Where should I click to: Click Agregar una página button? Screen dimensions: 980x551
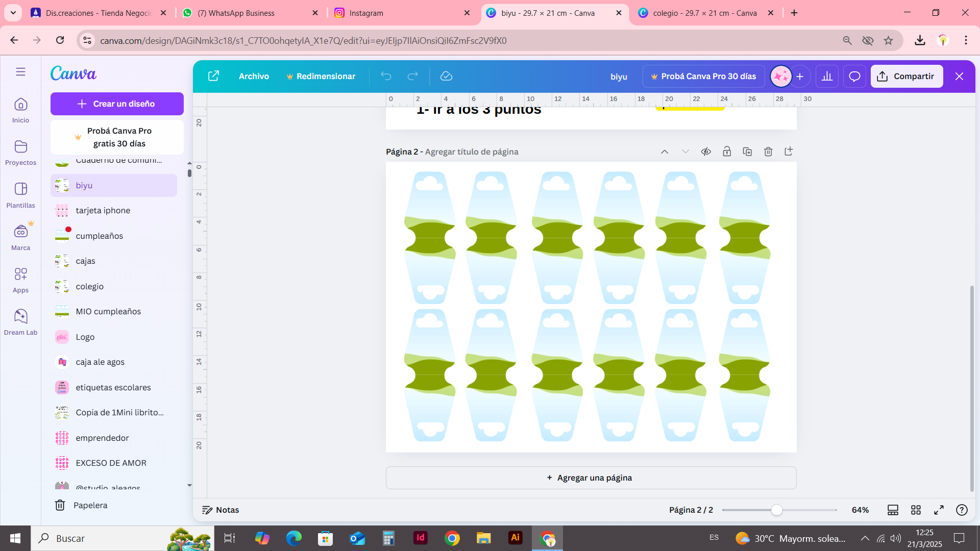coord(591,478)
